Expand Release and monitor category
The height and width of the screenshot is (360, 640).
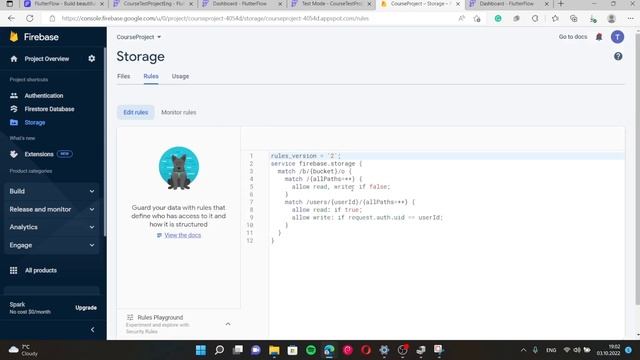point(52,209)
